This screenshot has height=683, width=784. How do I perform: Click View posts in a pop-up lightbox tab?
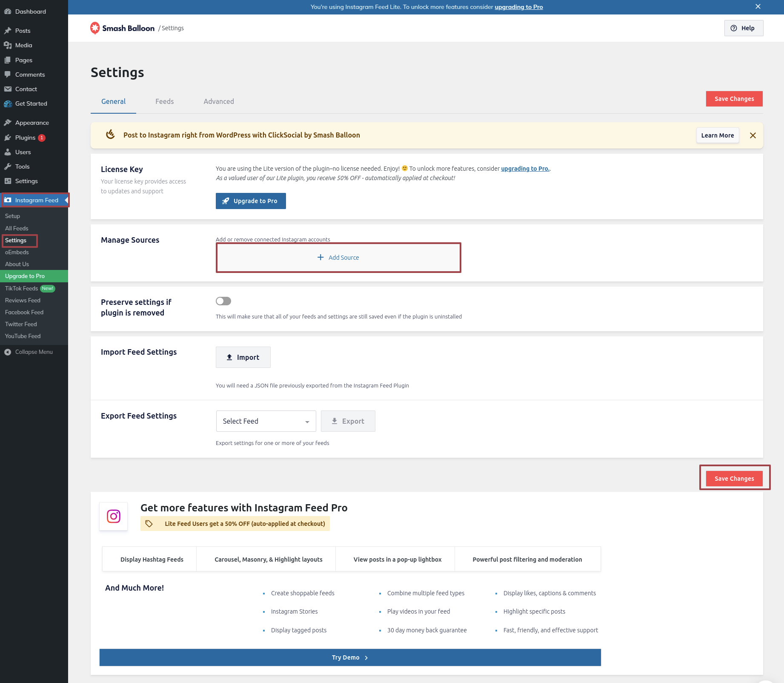395,560
